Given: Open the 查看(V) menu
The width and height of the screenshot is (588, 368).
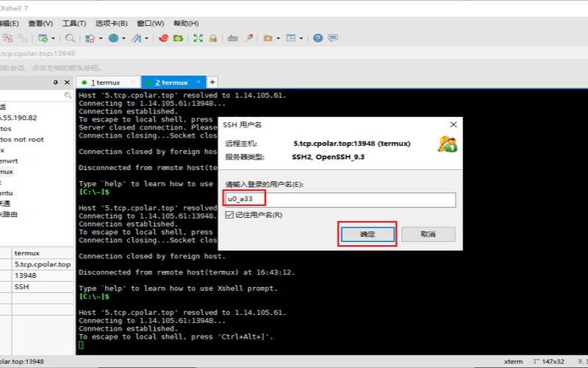Looking at the screenshot, I should 40,24.
